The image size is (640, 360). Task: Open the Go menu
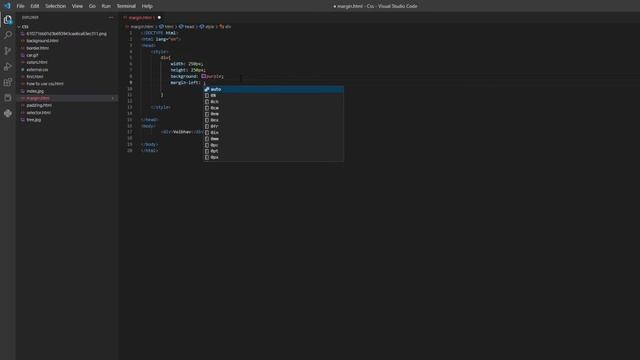[92, 6]
